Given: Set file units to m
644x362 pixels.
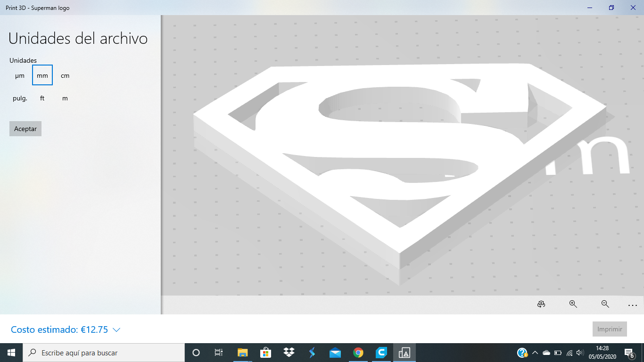Looking at the screenshot, I should click(x=65, y=98).
